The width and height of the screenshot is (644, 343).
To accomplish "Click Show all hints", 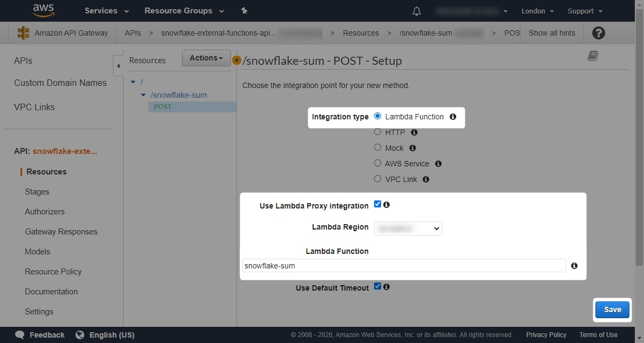I will pos(552,33).
